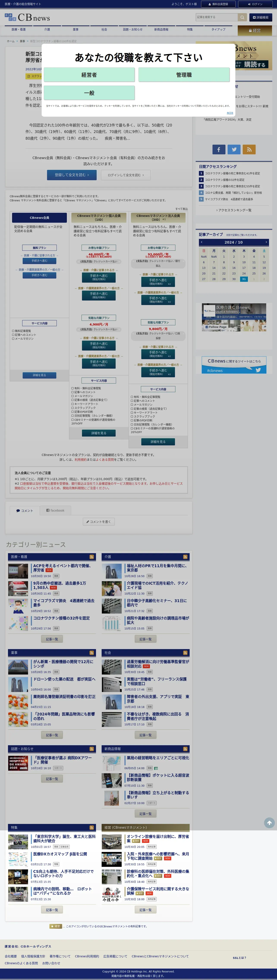Image resolution: width=277 pixels, height=980 pixels.
Task: Open the RSS feed icon of 社会 section
Action: [185, 653]
